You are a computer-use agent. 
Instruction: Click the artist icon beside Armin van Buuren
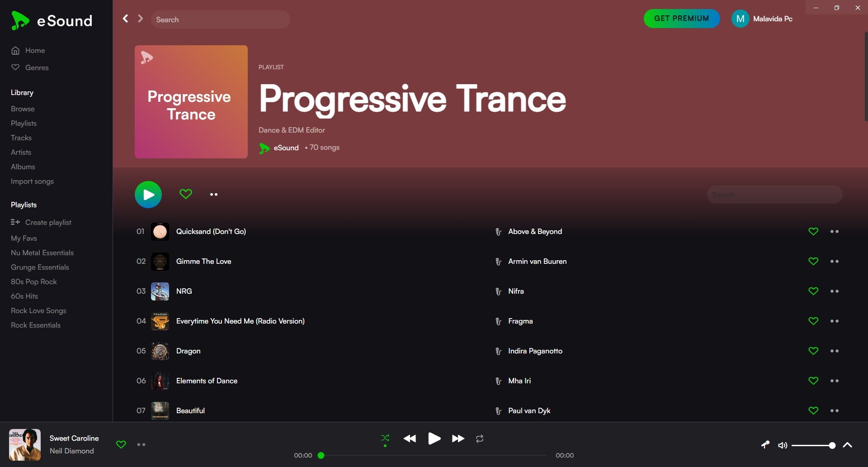click(x=498, y=262)
